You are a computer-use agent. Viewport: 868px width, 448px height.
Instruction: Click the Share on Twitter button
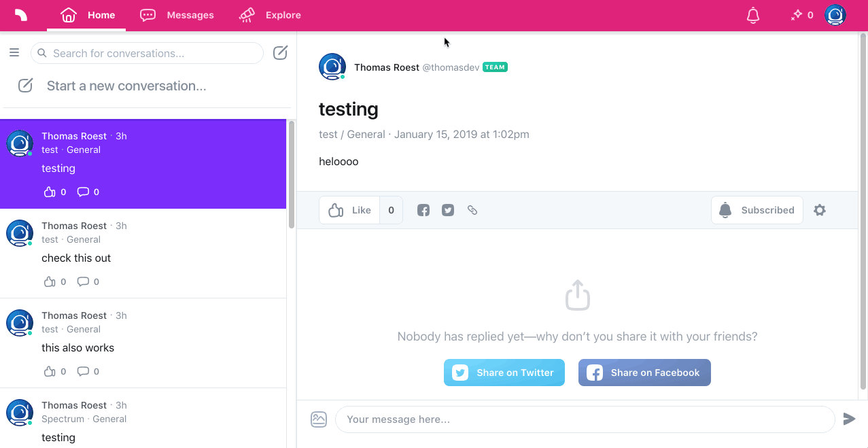point(504,373)
